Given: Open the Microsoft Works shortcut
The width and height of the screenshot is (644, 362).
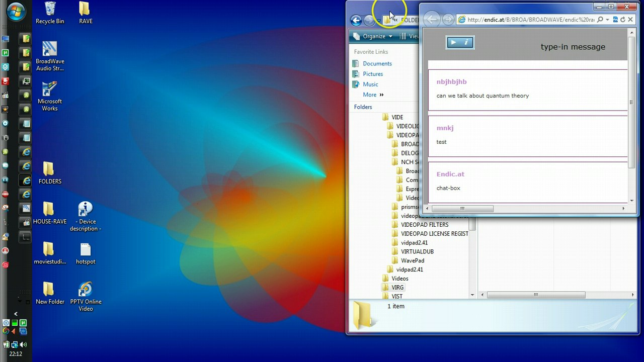Looking at the screenshot, I should tap(50, 97).
